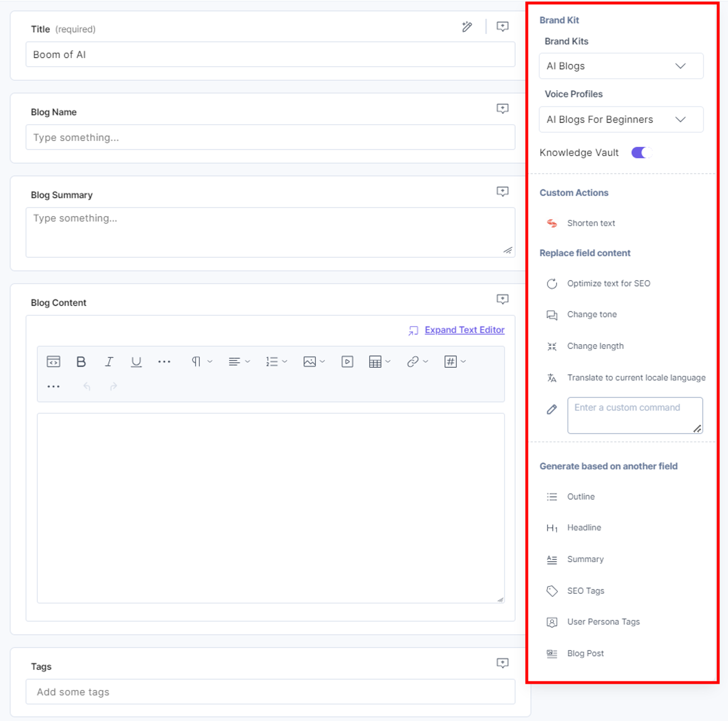Open the insert table dropdown

[379, 362]
